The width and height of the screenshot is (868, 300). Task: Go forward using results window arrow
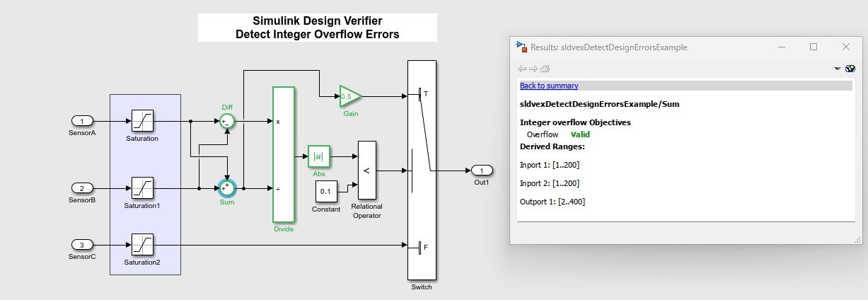[533, 69]
